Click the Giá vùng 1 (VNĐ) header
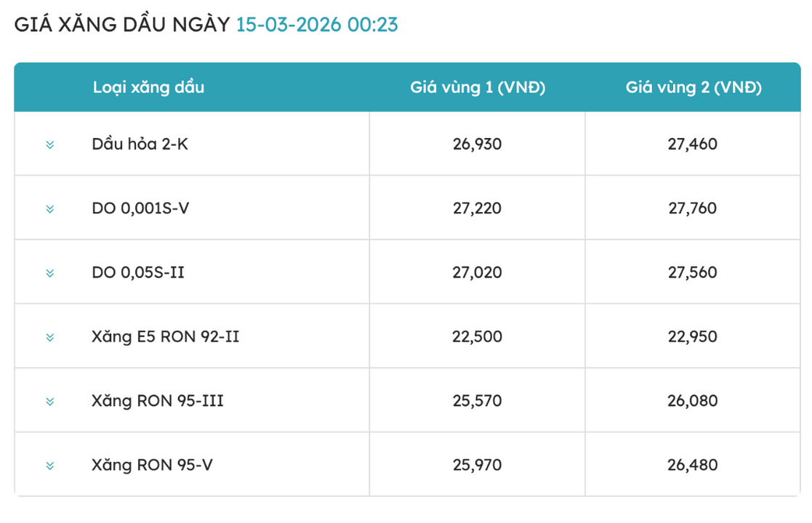Image resolution: width=812 pixels, height=523 pixels. (477, 88)
